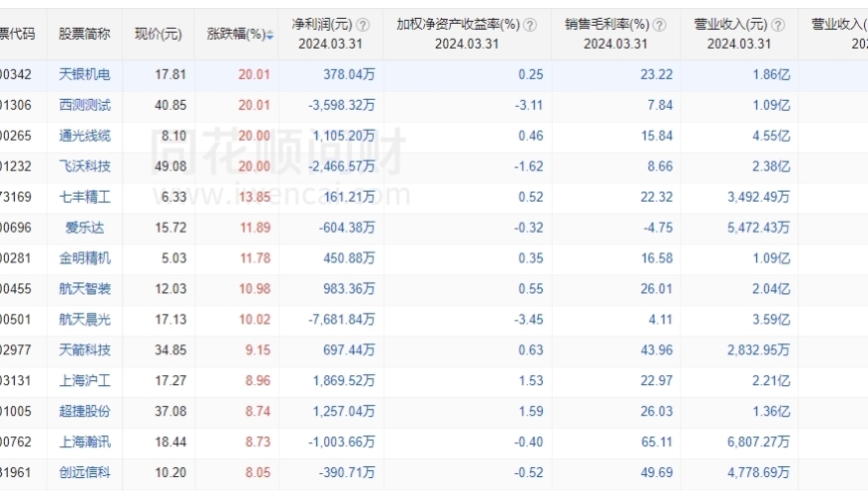Open help icon next to 净利润(元) header

pyautogui.click(x=362, y=25)
